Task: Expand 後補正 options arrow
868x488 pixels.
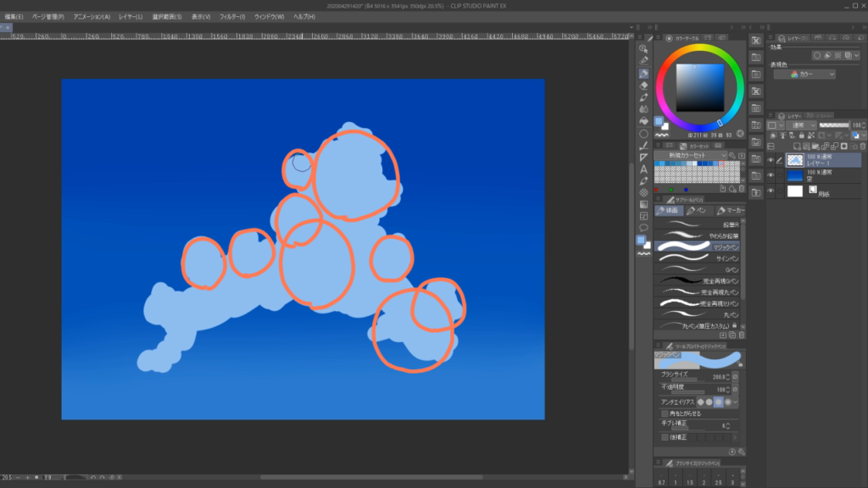Action: pyautogui.click(x=735, y=437)
